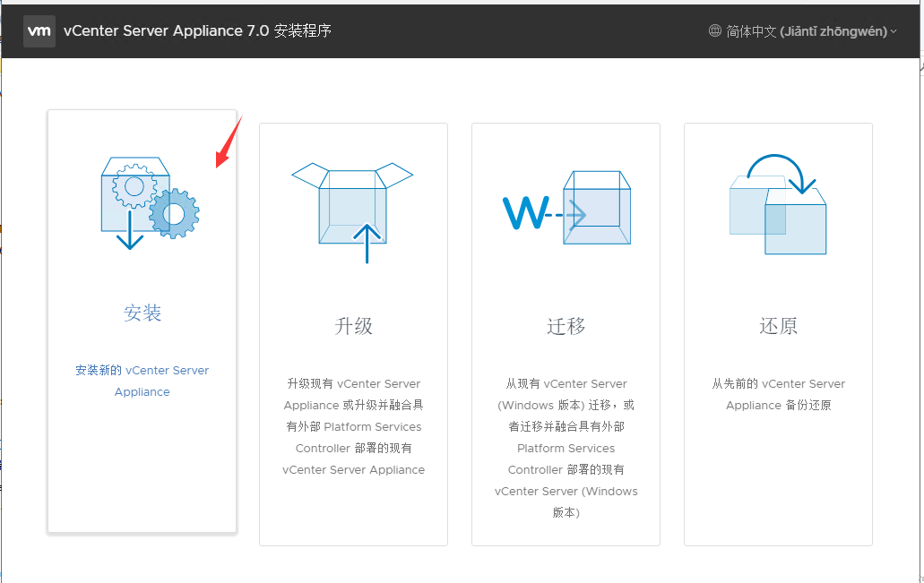This screenshot has width=924, height=583.
Task: Select the 还原 (Restore) heading
Action: [x=778, y=326]
